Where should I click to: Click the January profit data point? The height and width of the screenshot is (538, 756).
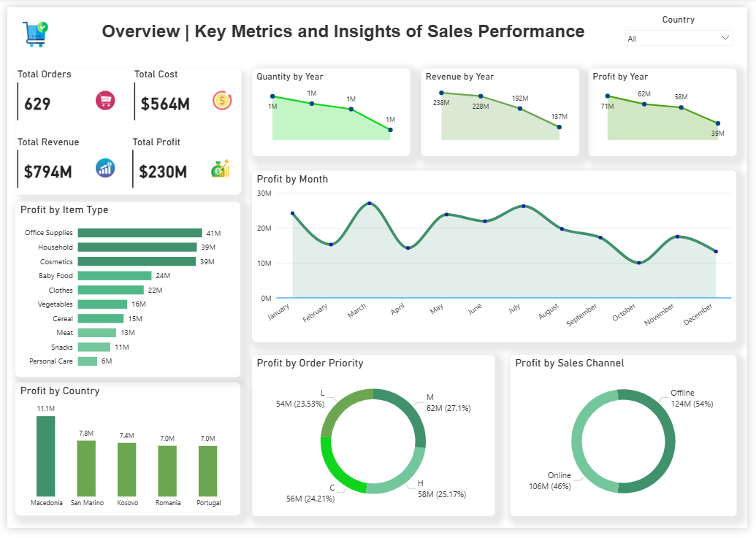(x=293, y=213)
